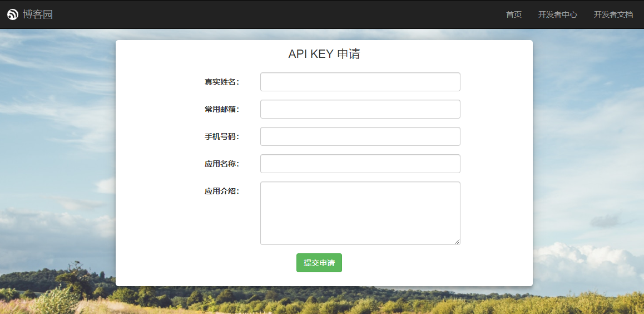Focus the 常用邮箱 input field
The width and height of the screenshot is (644, 314).
point(360,109)
